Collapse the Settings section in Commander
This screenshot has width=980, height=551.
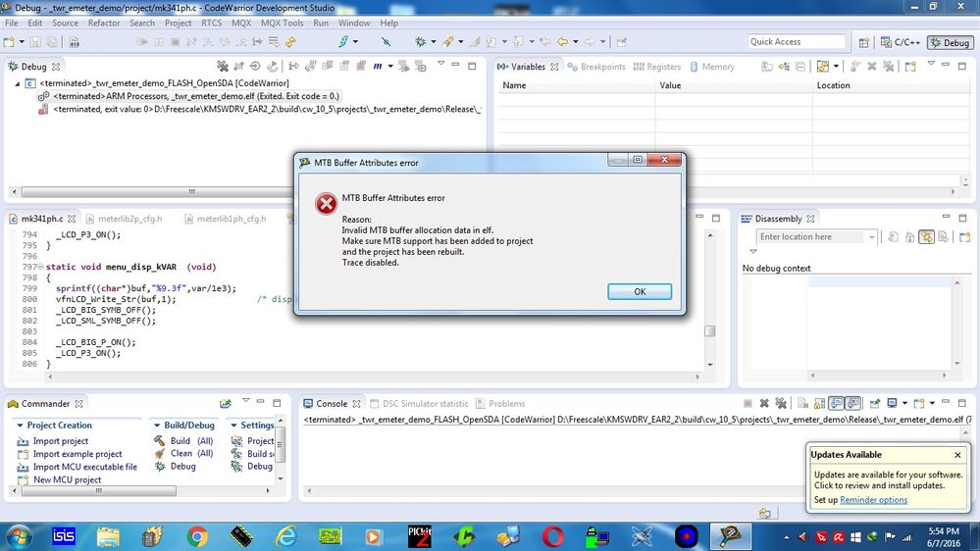point(233,426)
